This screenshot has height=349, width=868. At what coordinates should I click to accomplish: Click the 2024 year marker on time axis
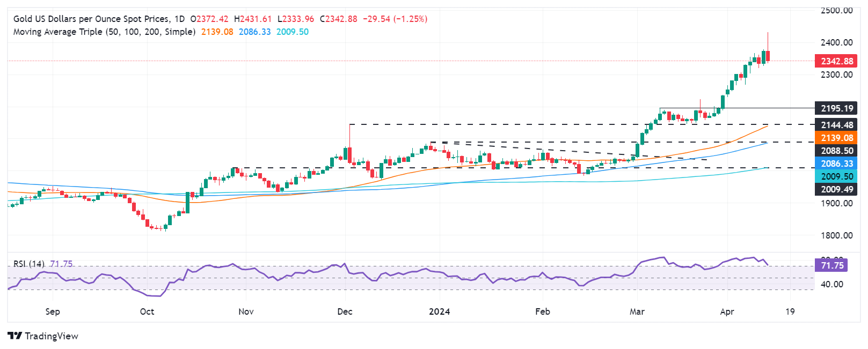[440, 311]
